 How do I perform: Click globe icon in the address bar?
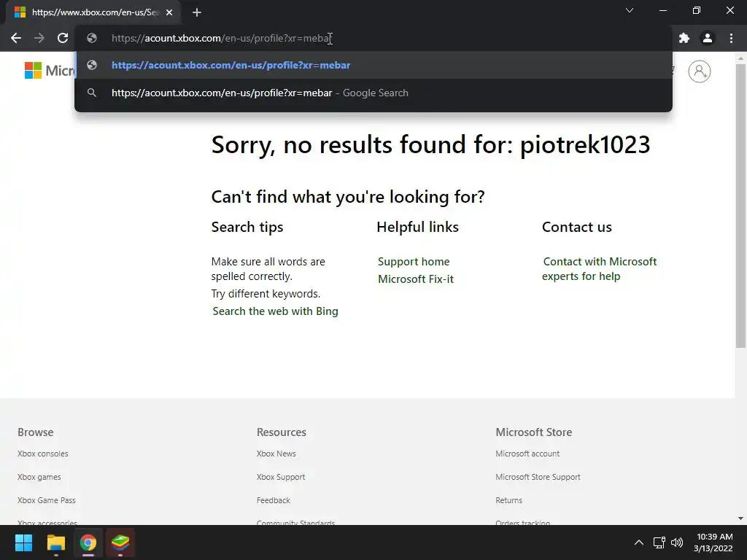tap(92, 38)
